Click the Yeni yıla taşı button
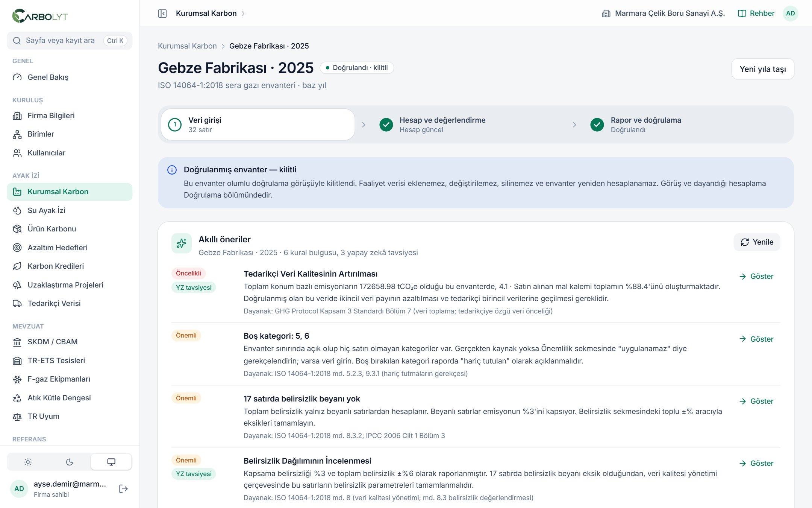 763,69
